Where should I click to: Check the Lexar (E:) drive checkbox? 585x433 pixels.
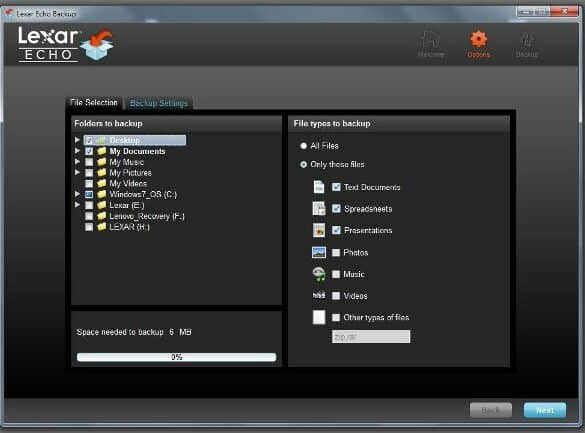point(89,205)
